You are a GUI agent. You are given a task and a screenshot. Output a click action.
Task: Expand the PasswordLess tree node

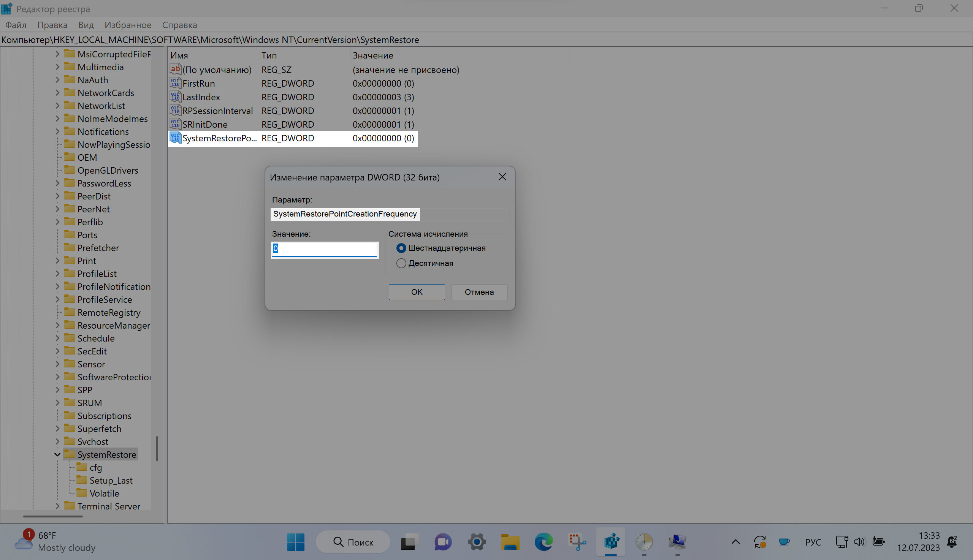click(x=57, y=183)
